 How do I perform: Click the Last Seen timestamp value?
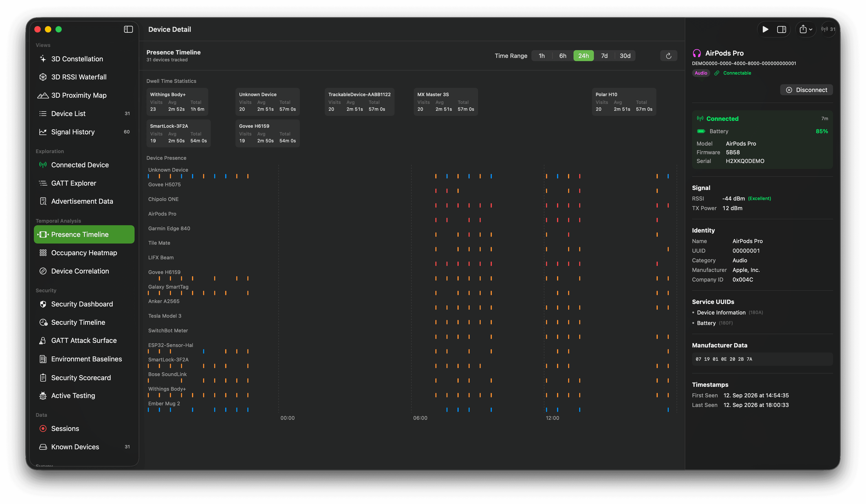(x=756, y=405)
